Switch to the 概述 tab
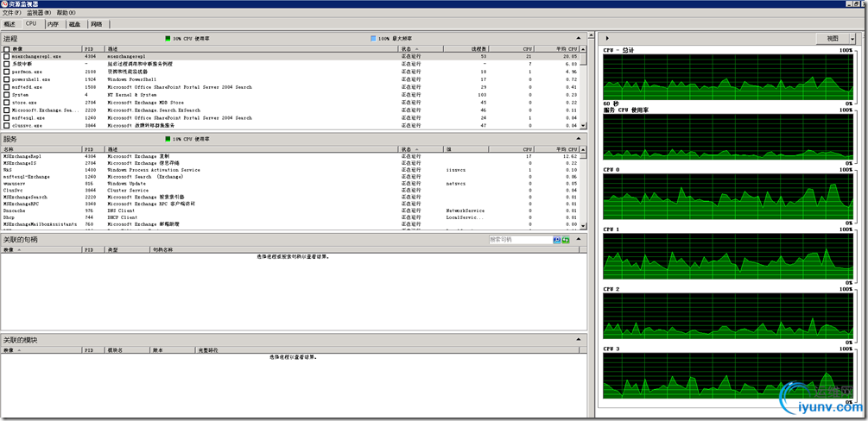This screenshot has height=421, width=868. point(10,24)
